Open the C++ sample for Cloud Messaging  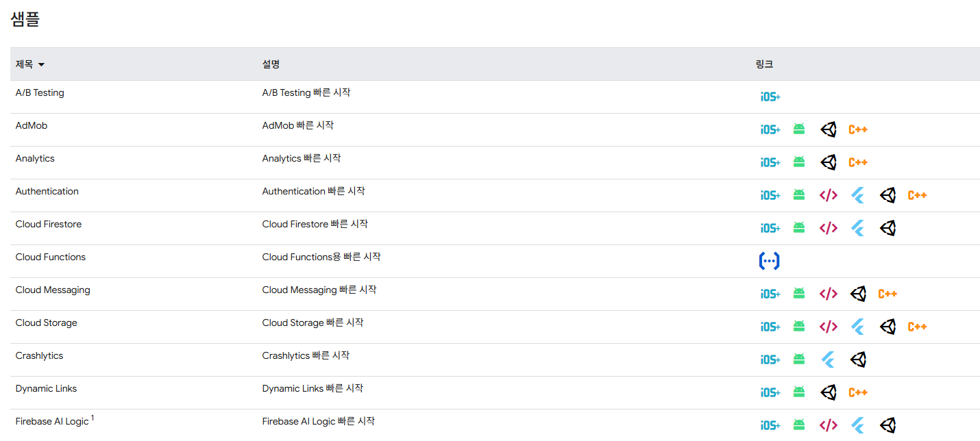click(887, 294)
